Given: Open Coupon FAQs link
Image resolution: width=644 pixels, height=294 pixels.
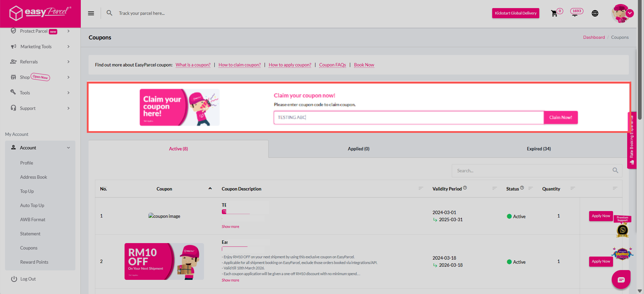Looking at the screenshot, I should [333, 65].
